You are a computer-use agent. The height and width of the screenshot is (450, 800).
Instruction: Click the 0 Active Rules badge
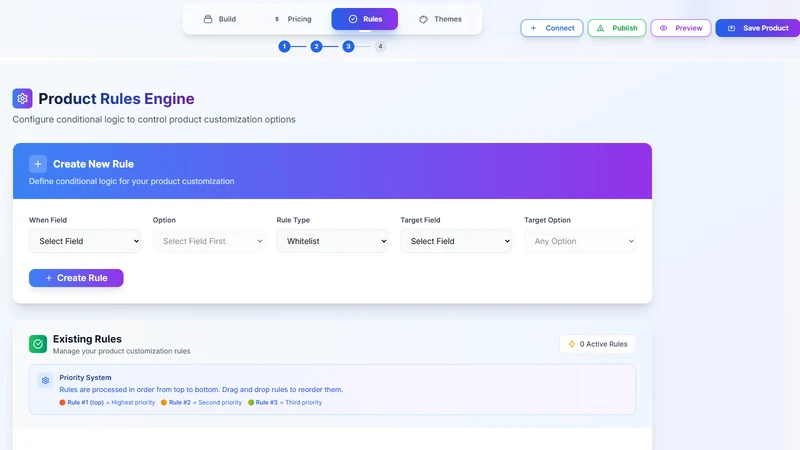597,344
